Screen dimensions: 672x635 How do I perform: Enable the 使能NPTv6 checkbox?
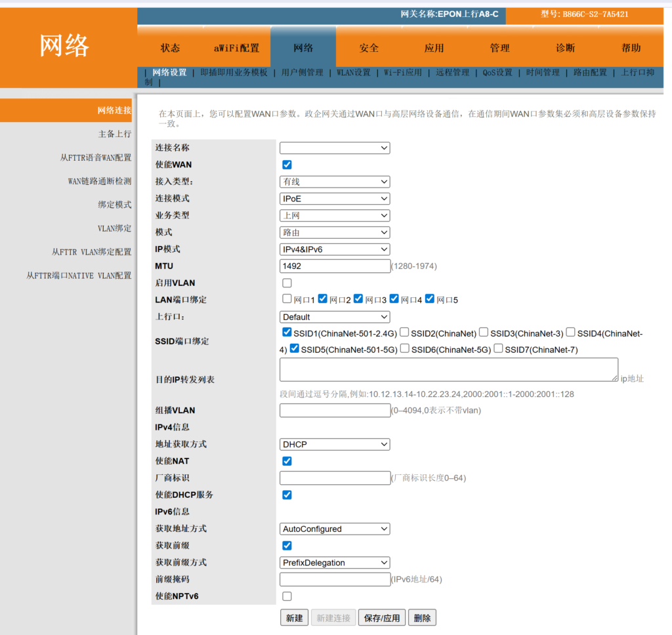287,596
